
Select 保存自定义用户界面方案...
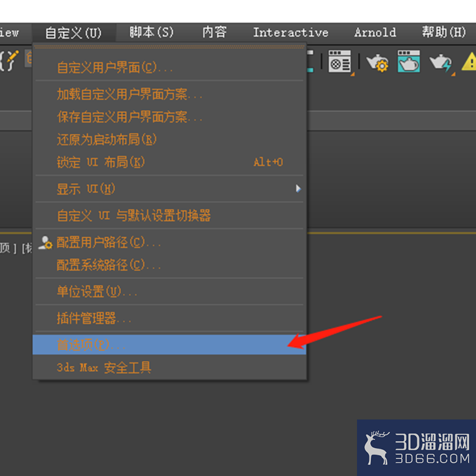pos(170,117)
